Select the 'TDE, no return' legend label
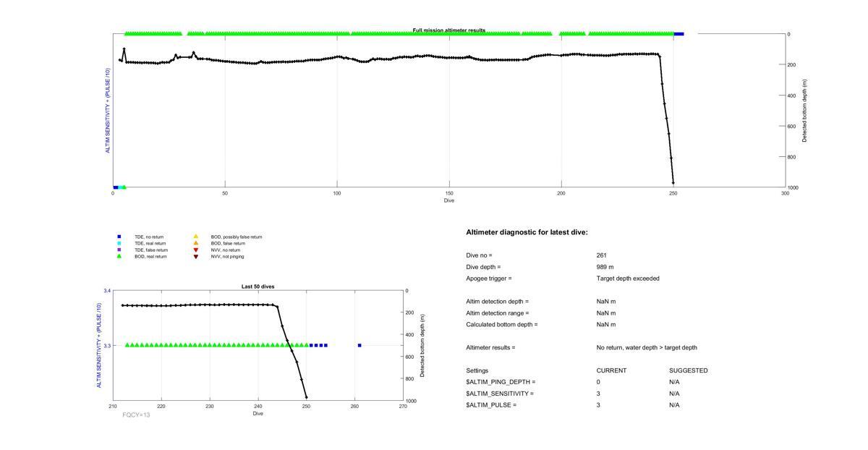 pos(149,237)
